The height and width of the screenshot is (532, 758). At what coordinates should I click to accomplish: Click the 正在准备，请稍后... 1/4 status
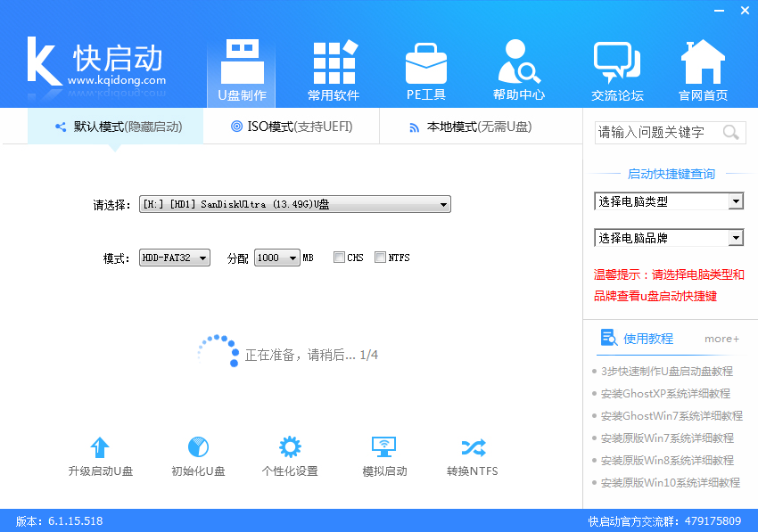coord(311,356)
